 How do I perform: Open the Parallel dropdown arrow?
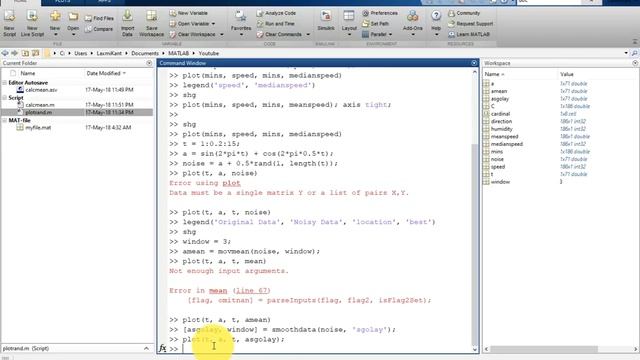pyautogui.click(x=391, y=35)
